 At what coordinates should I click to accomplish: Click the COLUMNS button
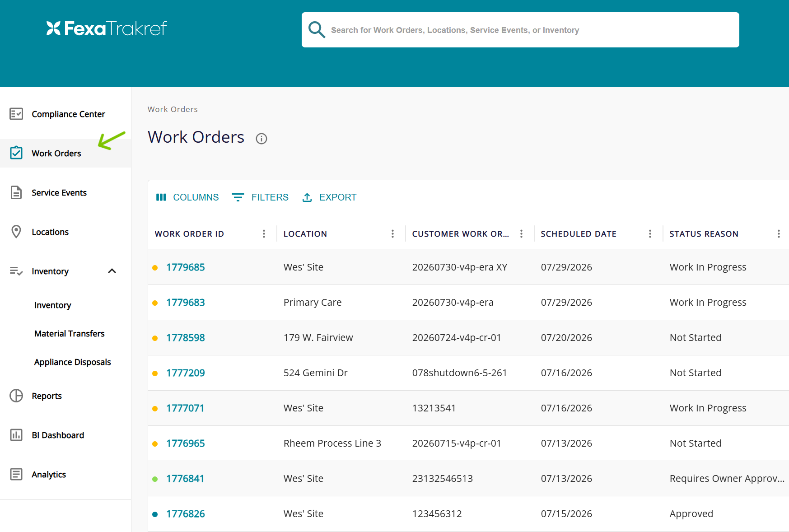point(187,197)
